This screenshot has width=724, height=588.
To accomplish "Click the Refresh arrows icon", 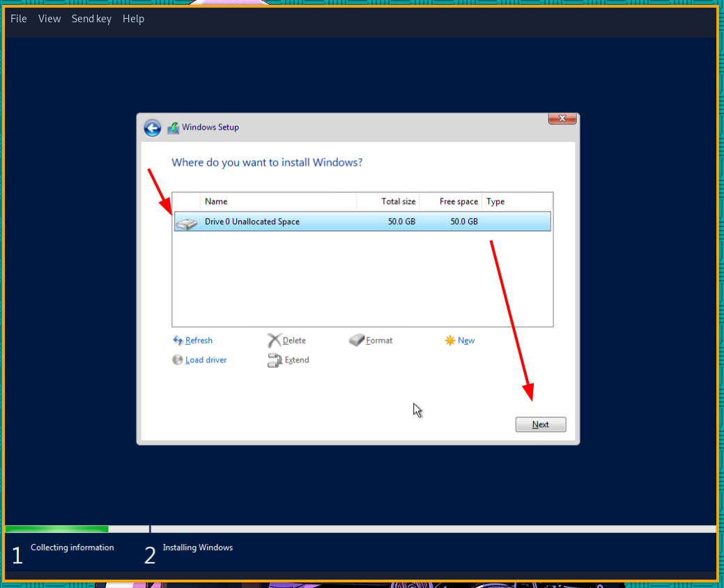I will tap(178, 341).
